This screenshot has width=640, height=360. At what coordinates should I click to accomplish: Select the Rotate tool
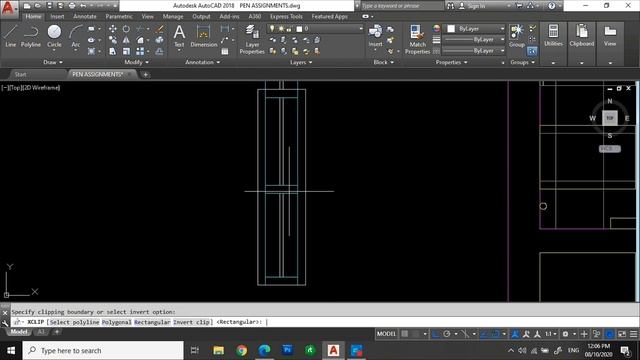point(126,29)
